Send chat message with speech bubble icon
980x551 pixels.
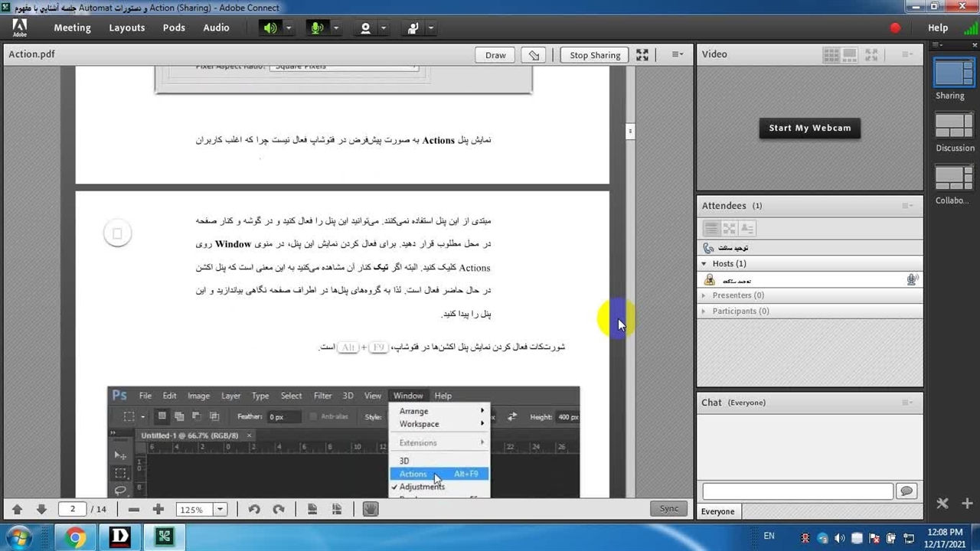tap(906, 491)
